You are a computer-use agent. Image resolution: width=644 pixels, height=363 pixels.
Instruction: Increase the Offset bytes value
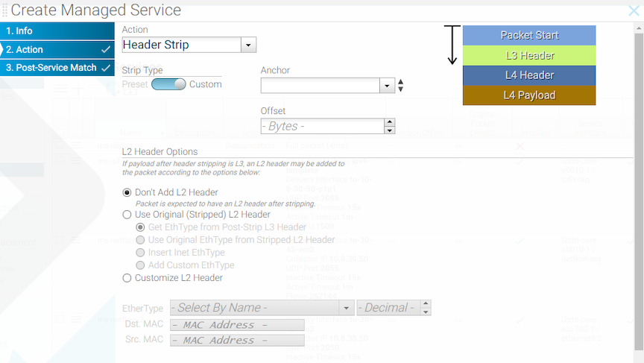389,122
